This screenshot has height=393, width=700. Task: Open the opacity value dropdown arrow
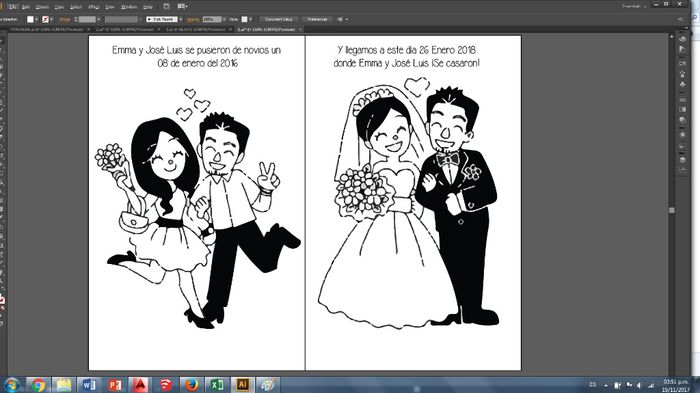click(224, 19)
